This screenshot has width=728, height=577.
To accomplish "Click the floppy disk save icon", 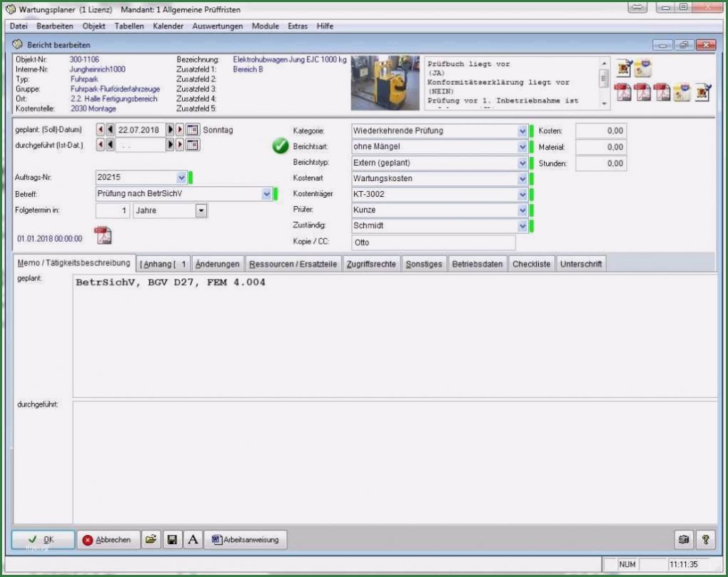I will (x=172, y=540).
